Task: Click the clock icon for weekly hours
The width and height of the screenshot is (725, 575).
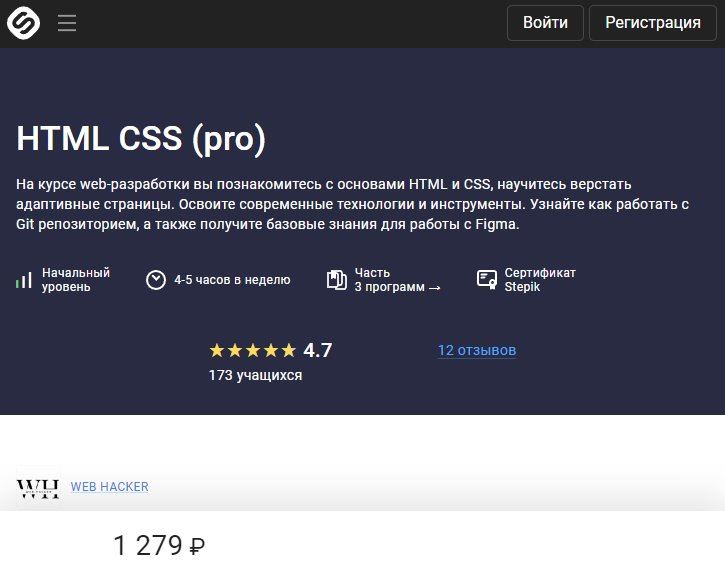Action: pyautogui.click(x=155, y=280)
